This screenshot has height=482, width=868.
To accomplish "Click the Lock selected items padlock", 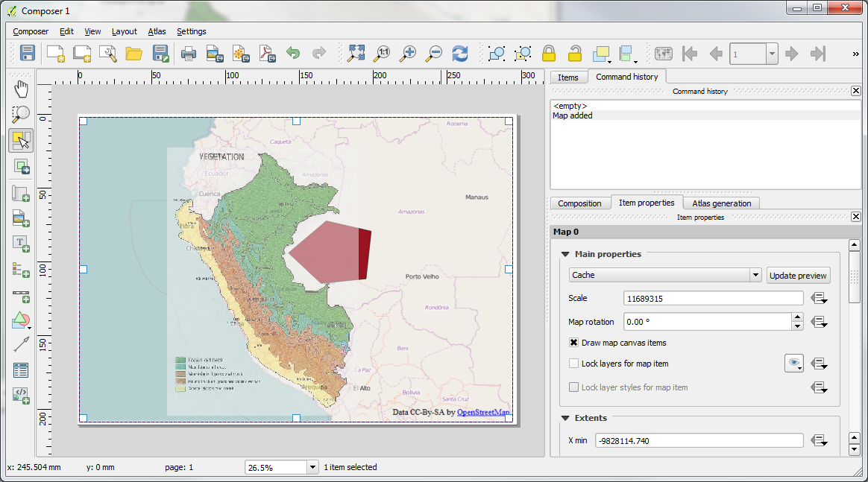I will [x=549, y=54].
